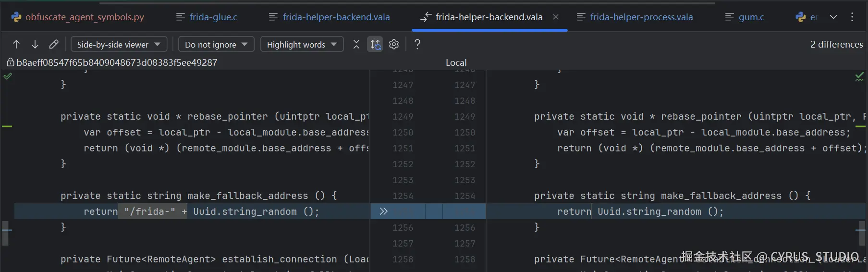Open Side-by-side viewer dropdown
Viewport: 868px width, 272px height.
click(119, 45)
